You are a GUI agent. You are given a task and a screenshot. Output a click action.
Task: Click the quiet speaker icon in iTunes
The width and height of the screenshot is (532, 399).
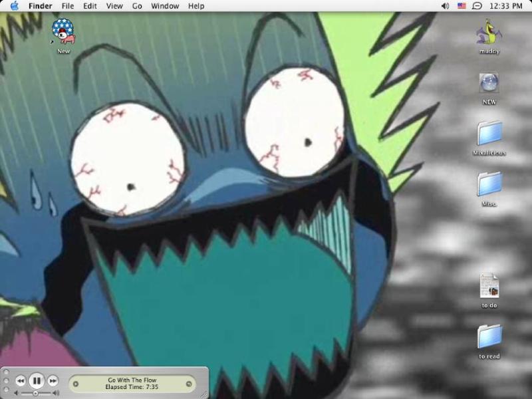(x=16, y=393)
